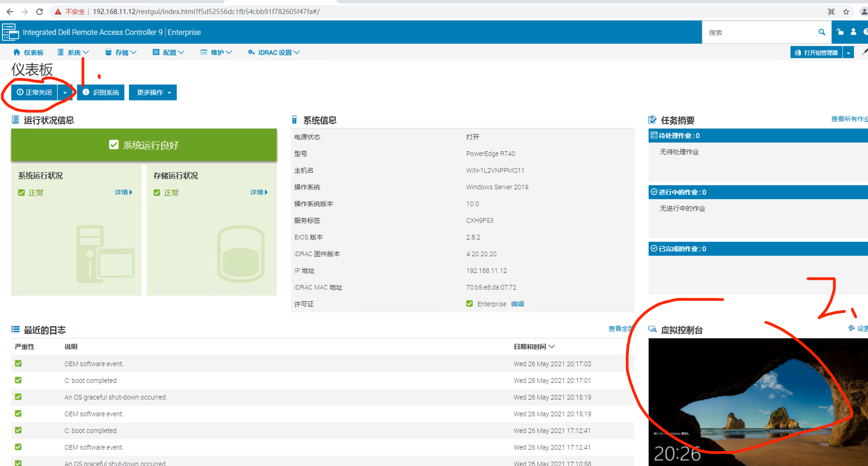This screenshot has width=868, height=466.
Task: Click the iDRAC logo icon in header
Action: [10, 32]
